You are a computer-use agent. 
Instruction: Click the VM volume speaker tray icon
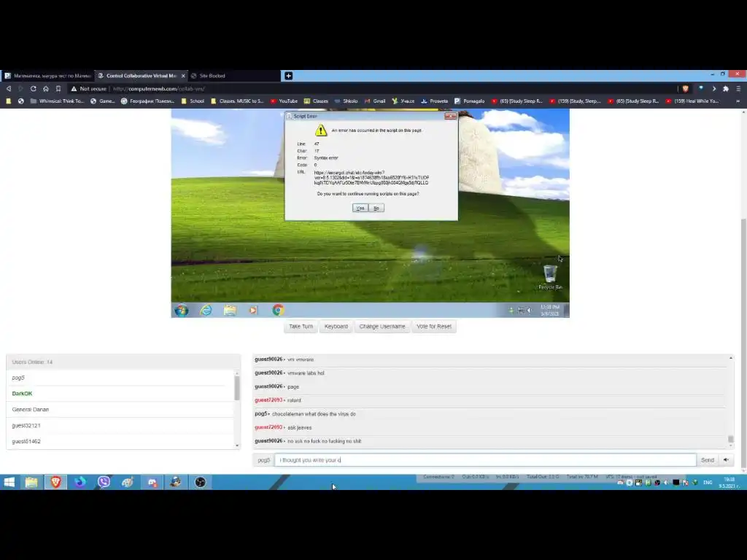coord(530,311)
